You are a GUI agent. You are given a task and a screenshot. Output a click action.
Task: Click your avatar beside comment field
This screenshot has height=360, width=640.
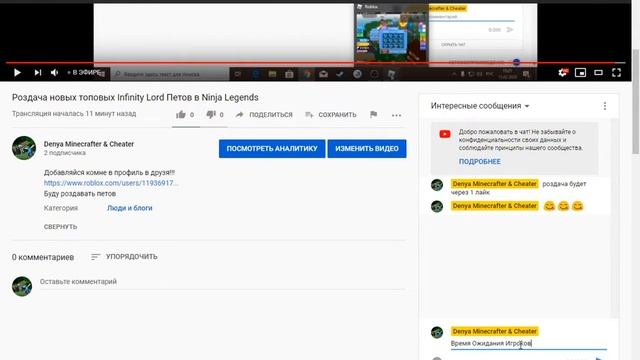(x=22, y=286)
